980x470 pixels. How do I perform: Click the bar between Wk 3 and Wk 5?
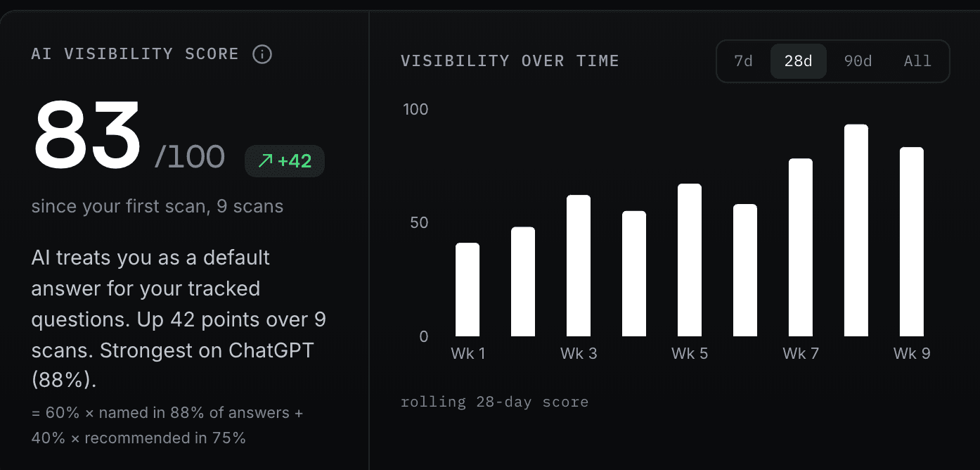click(634, 274)
